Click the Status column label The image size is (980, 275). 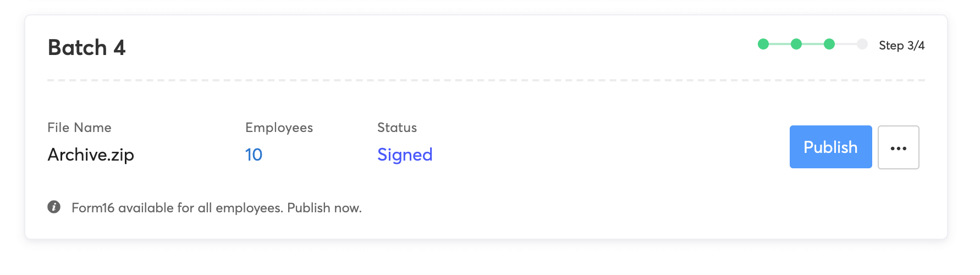397,128
